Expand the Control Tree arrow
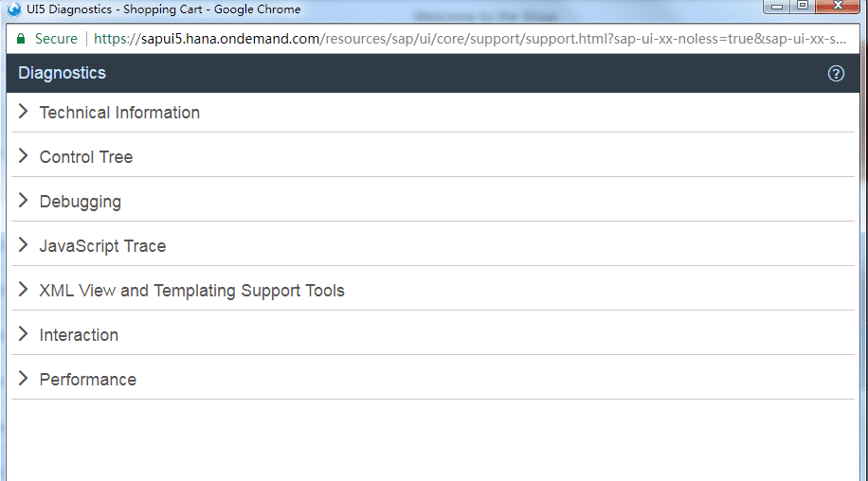The image size is (868, 481). pos(24,156)
